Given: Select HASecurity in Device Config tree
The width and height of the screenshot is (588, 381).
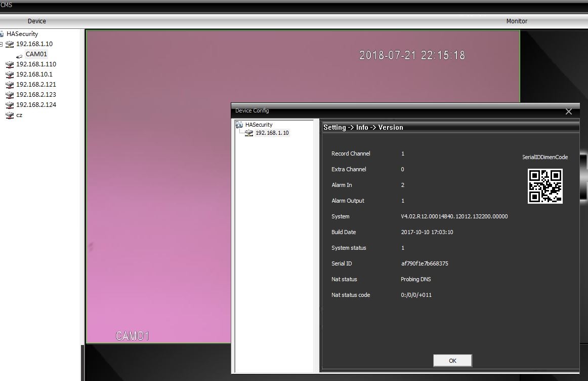Looking at the screenshot, I should coord(259,125).
